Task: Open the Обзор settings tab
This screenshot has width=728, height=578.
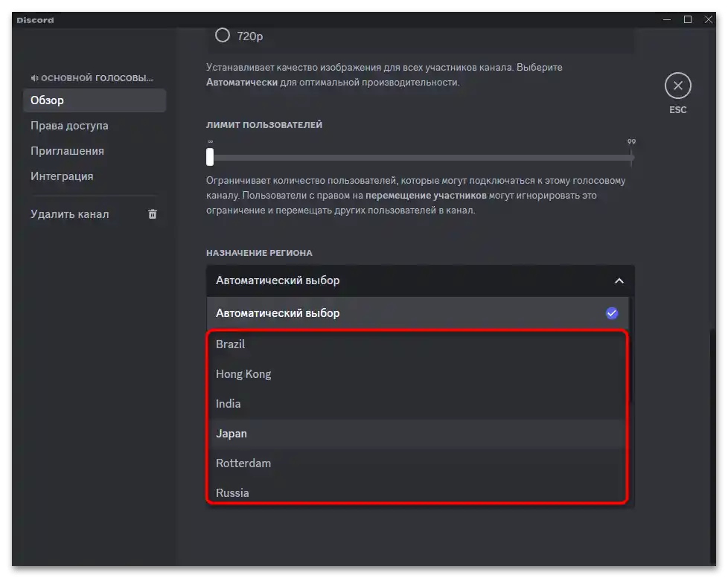Action: 48,100
